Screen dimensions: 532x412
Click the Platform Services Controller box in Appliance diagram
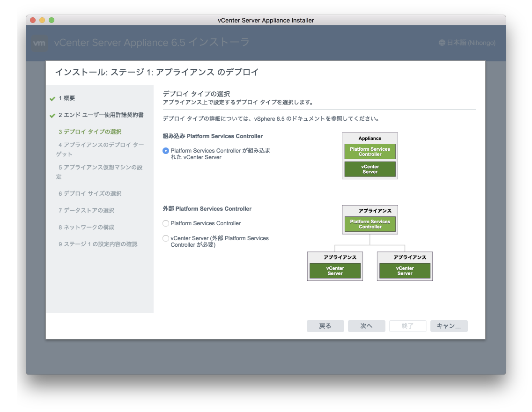(x=370, y=151)
